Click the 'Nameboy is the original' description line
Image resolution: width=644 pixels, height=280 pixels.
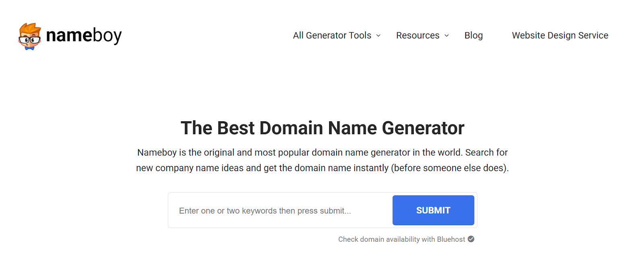coord(322,153)
